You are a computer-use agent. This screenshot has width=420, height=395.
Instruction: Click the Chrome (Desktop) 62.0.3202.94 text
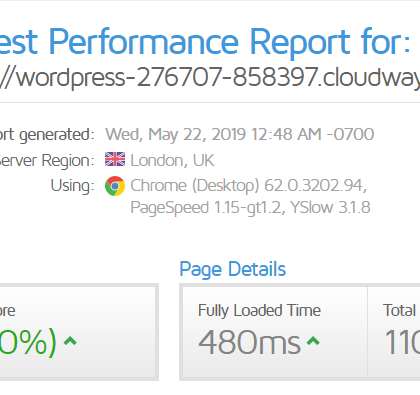[x=249, y=186]
